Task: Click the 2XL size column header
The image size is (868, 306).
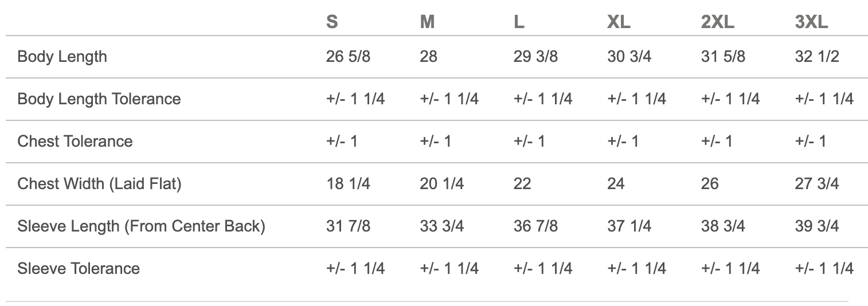Action: click(x=717, y=22)
